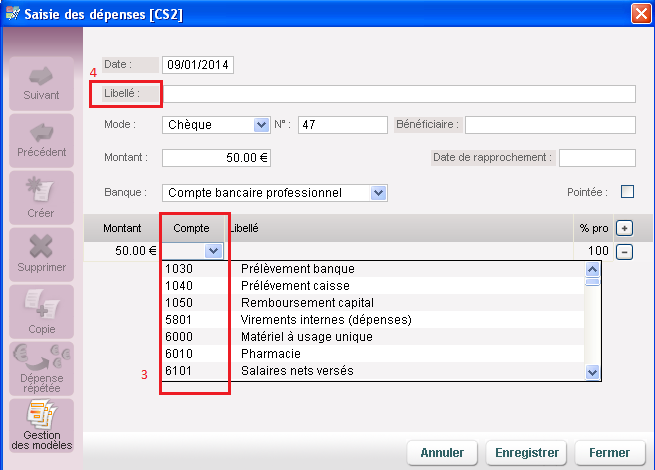Screen dimensions: 655x470
Task: Click the Compte column header
Action: 191,228
